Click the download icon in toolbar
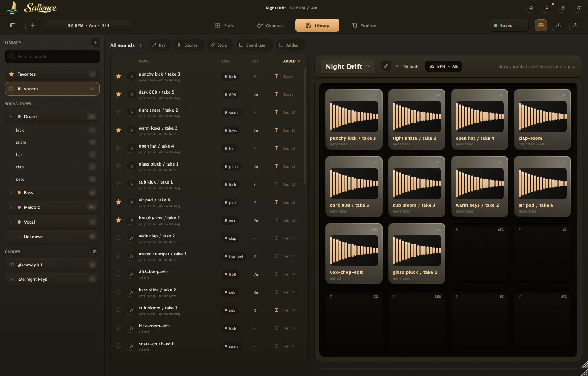 [558, 25]
